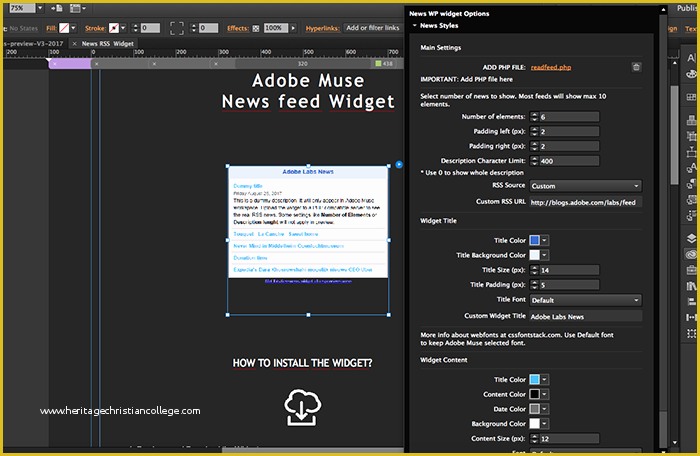Open the Effects checkerboard icon
700x456 pixels.
click(x=256, y=28)
